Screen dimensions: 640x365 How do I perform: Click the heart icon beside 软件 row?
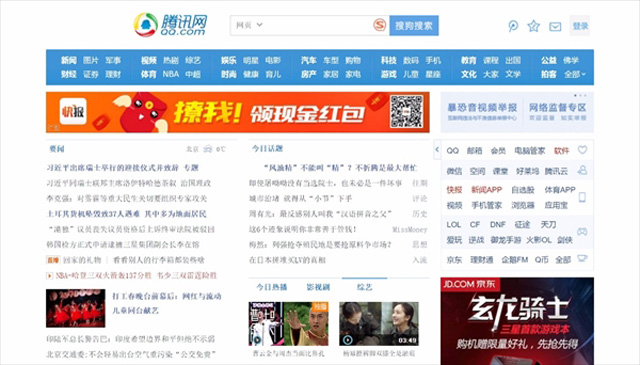[582, 150]
